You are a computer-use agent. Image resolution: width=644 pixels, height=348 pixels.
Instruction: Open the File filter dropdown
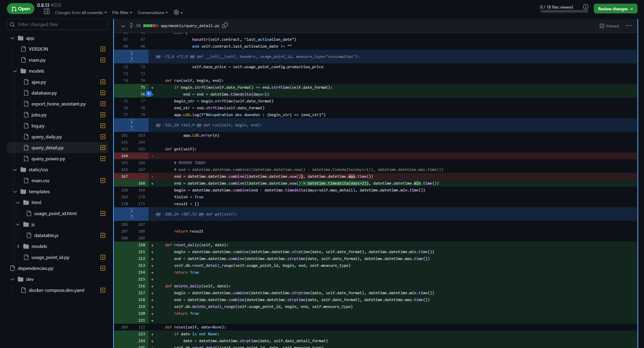pos(122,12)
